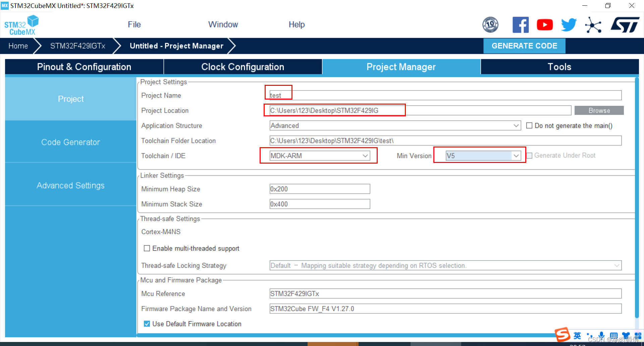Click Minimum Heap Size field 0x200
Viewport: 644px width, 346px height.
click(320, 189)
